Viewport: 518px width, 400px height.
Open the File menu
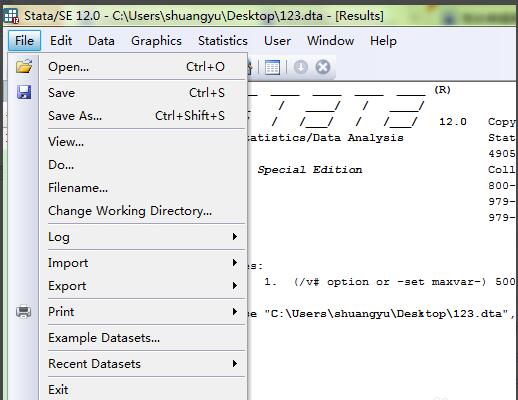pos(24,41)
